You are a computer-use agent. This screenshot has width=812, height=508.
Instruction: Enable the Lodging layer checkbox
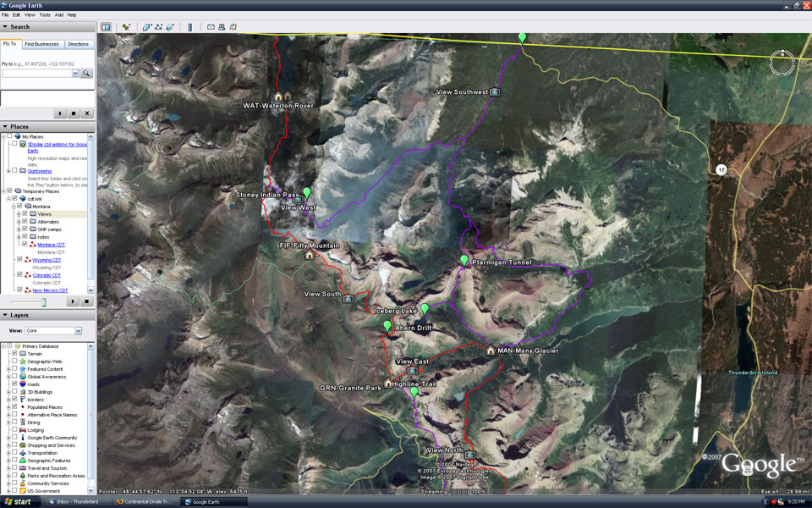pos(15,430)
